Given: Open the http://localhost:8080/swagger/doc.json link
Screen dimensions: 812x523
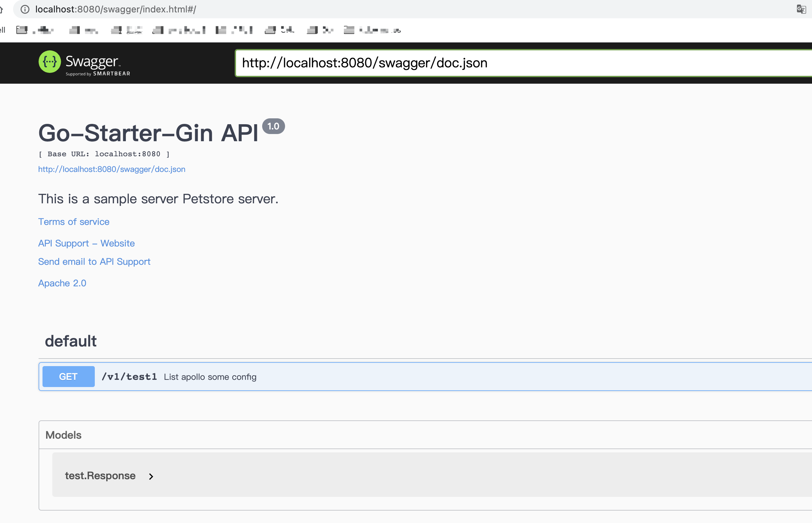Looking at the screenshot, I should click(x=111, y=169).
